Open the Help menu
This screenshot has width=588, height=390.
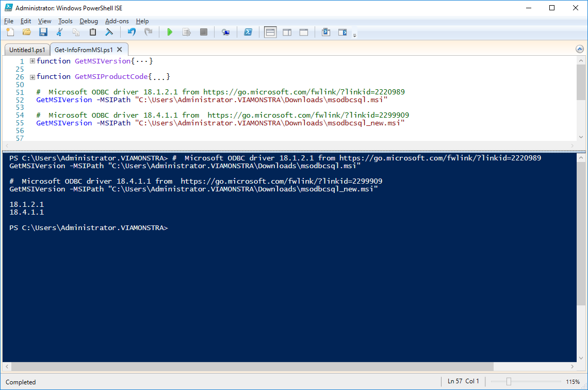[x=142, y=21]
